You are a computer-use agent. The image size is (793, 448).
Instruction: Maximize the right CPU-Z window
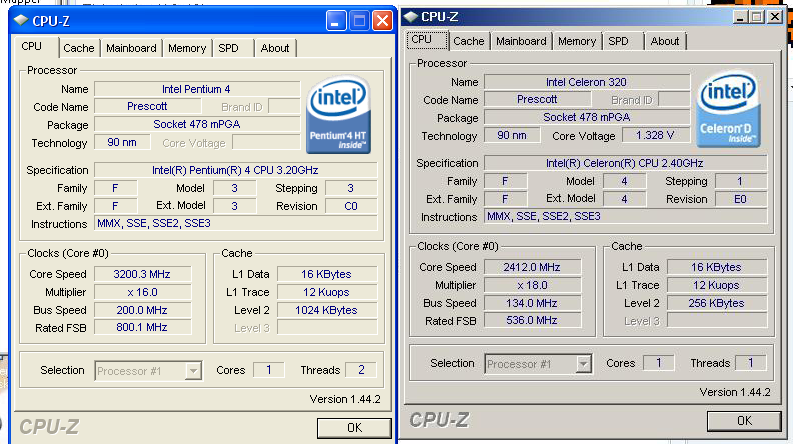pyautogui.click(x=757, y=17)
